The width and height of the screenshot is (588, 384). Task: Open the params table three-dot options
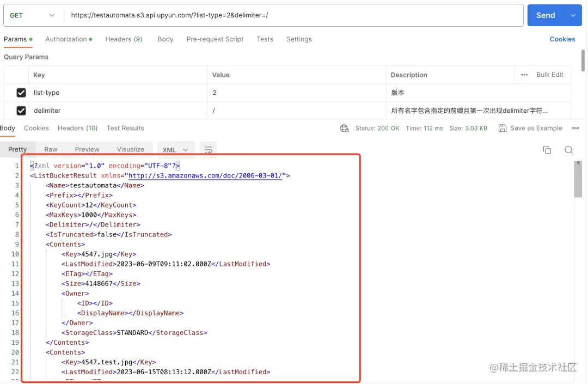point(524,75)
